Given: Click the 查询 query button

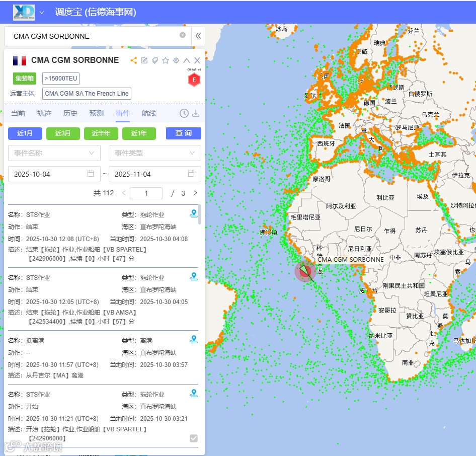Looking at the screenshot, I should 183,133.
